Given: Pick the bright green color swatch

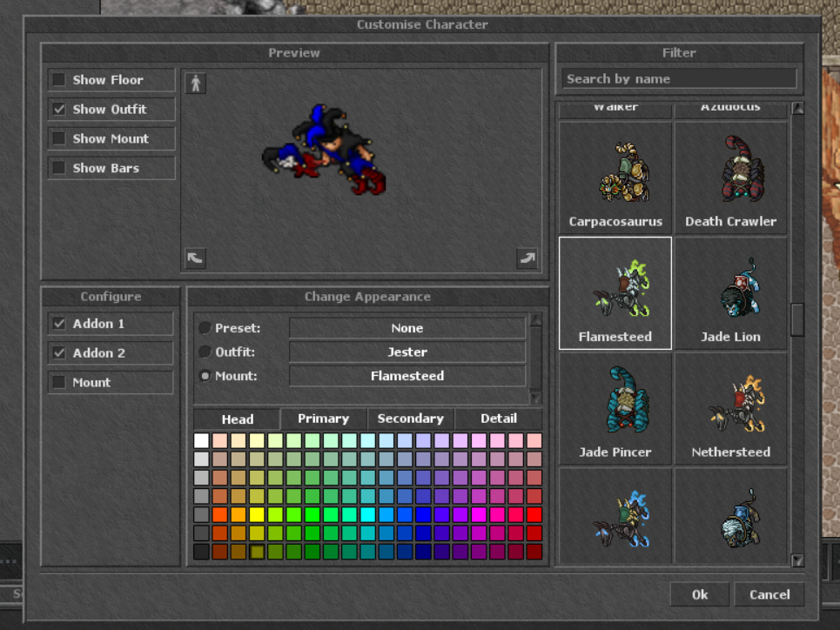Looking at the screenshot, I should click(312, 515).
